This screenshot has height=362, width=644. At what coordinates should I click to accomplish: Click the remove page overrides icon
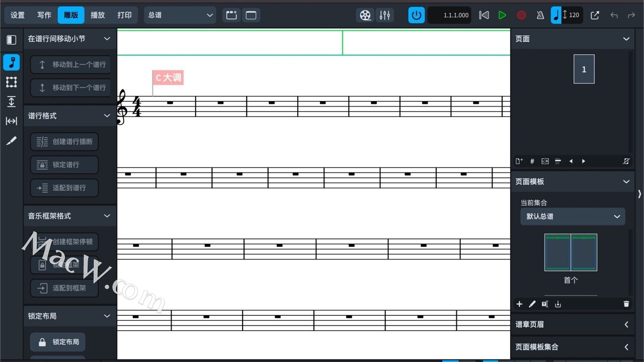pos(626,161)
